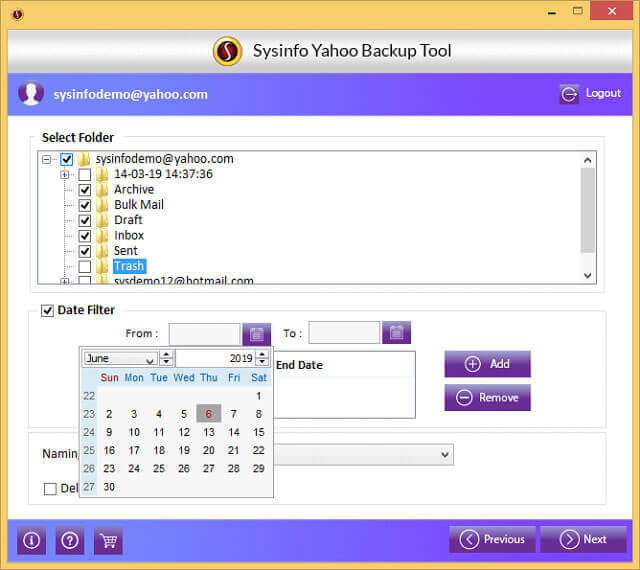The image size is (640, 570).
Task: Uncheck the Bulk Mail folder checkbox
Action: click(x=84, y=205)
